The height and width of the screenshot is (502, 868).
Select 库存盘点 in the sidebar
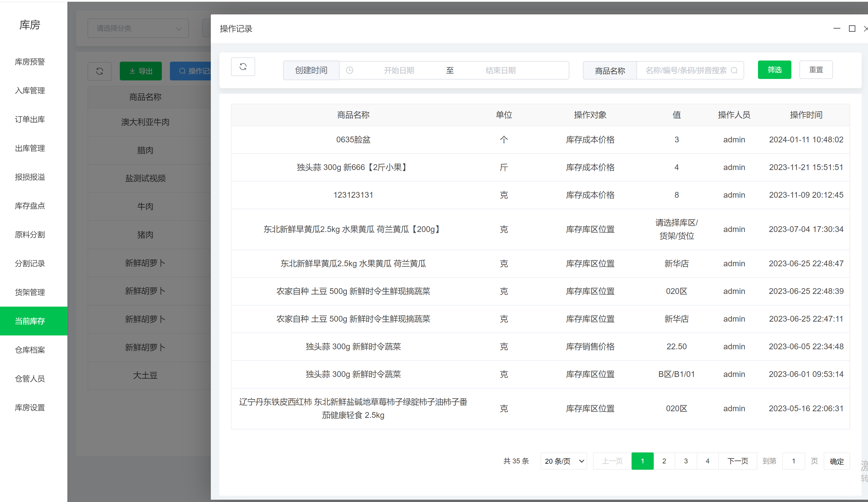[30, 206]
